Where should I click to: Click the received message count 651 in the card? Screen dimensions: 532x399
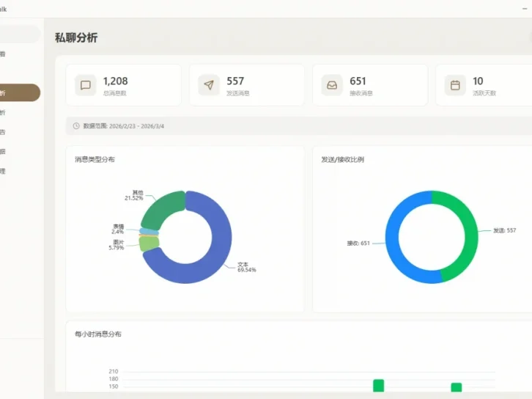pos(358,81)
